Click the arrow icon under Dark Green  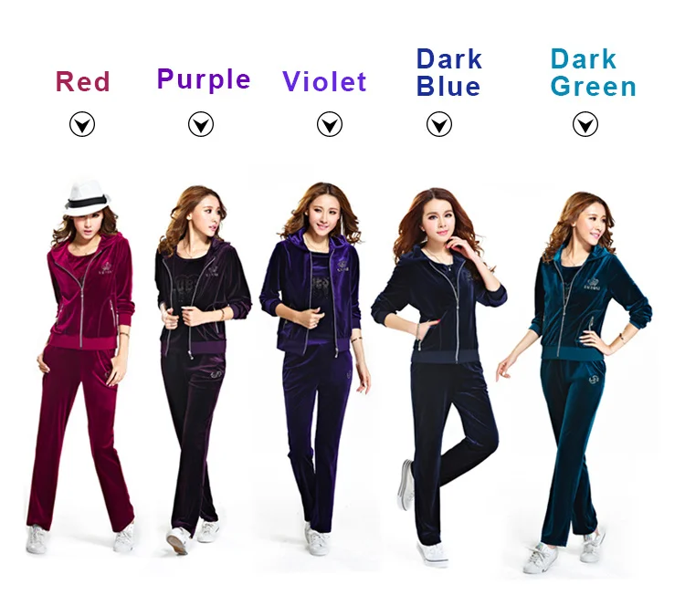(585, 124)
